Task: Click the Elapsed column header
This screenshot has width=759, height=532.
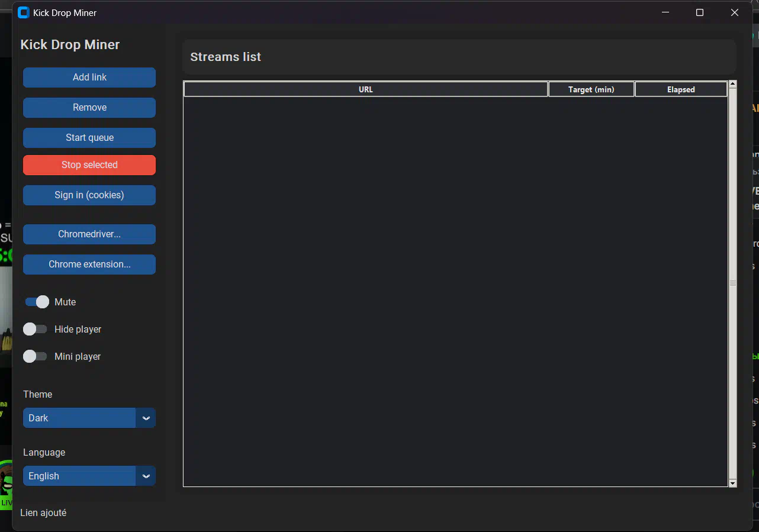Action: 681,89
